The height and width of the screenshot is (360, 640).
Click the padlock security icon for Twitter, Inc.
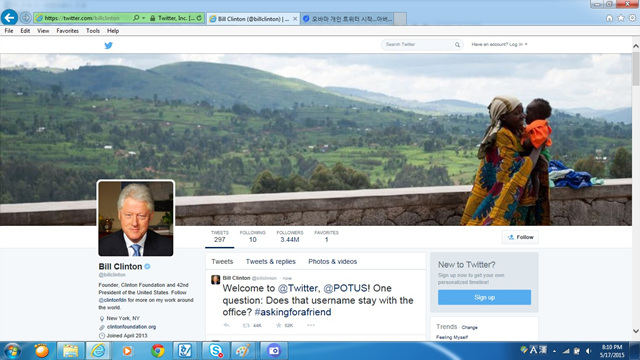[152, 18]
